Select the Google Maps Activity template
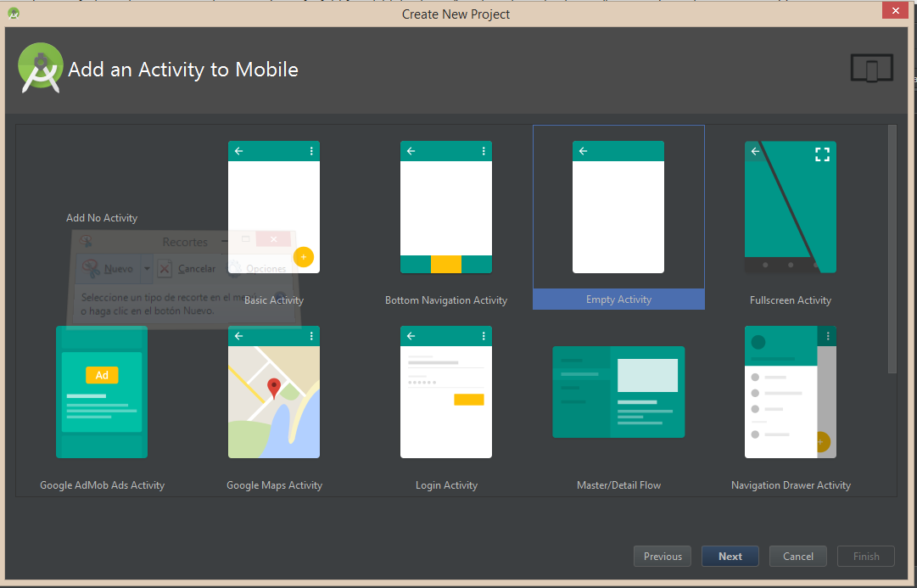The width and height of the screenshot is (917, 588). pos(273,392)
